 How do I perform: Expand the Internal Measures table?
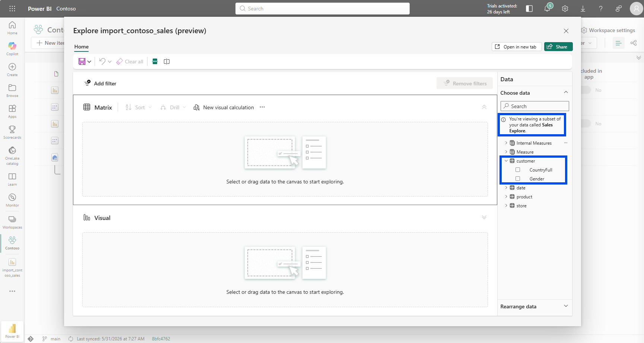pos(506,143)
